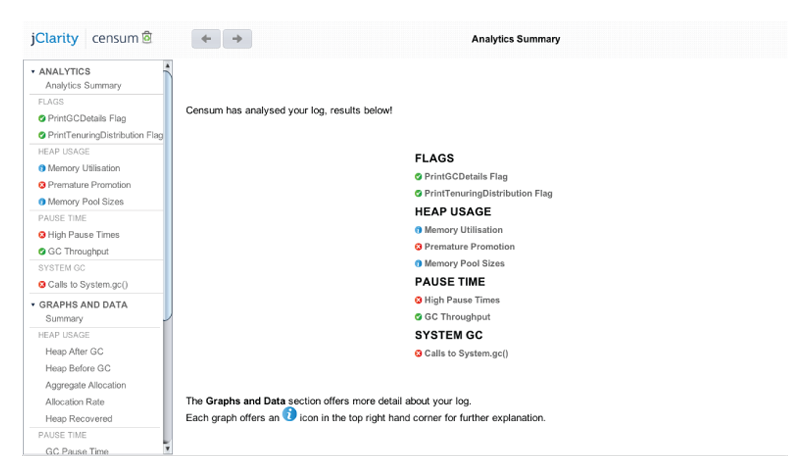Collapse the ANALYTICS tree section

[x=33, y=72]
